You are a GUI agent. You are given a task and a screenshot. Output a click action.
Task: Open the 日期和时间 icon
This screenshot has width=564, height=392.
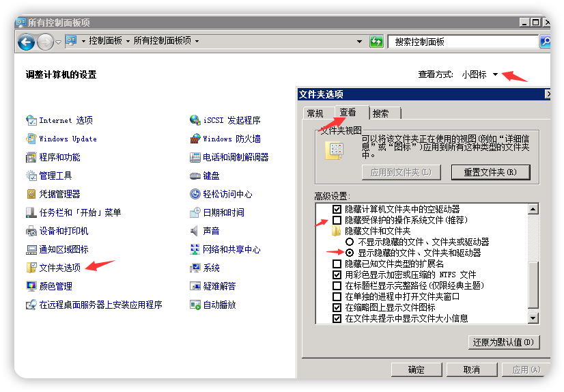(x=195, y=212)
